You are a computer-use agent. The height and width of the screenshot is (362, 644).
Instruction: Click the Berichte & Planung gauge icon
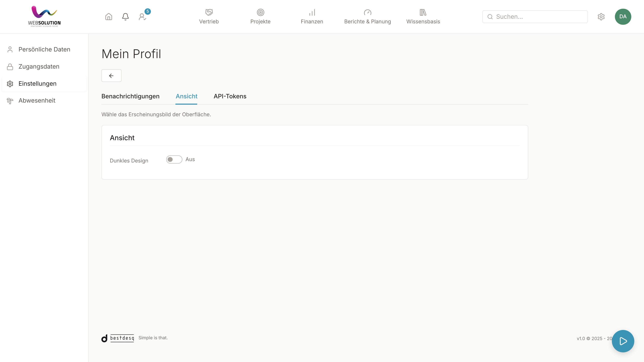pos(367,12)
